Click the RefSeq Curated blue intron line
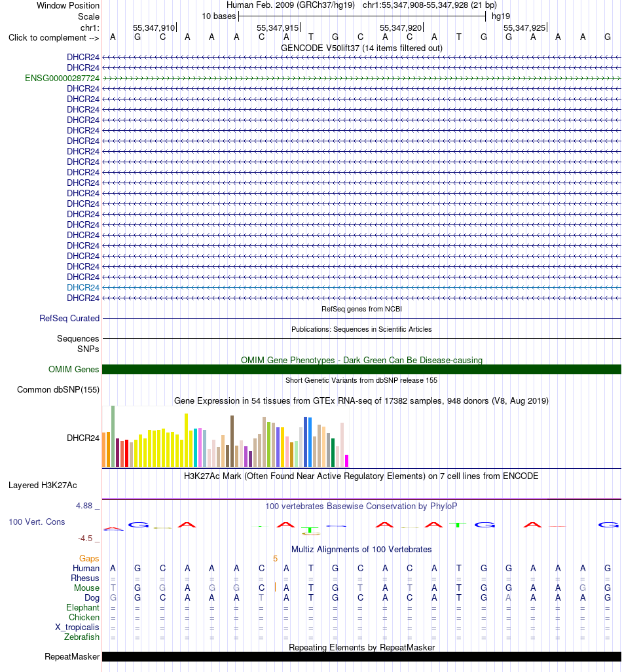Image resolution: width=622 pixels, height=672 pixels. (x=361, y=319)
